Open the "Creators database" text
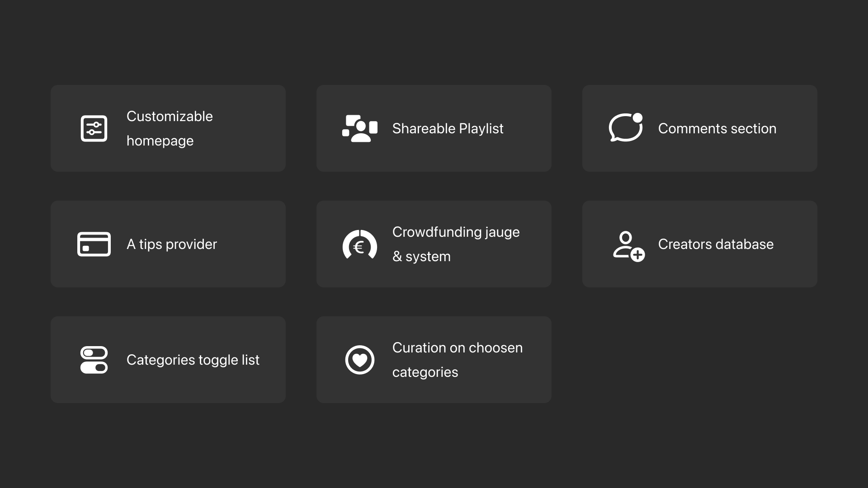 [716, 244]
